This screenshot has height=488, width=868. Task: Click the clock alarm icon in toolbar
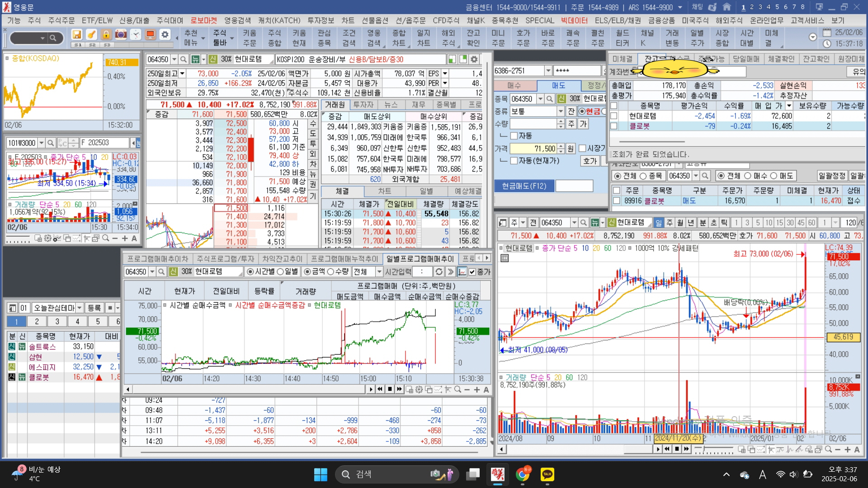[136, 35]
